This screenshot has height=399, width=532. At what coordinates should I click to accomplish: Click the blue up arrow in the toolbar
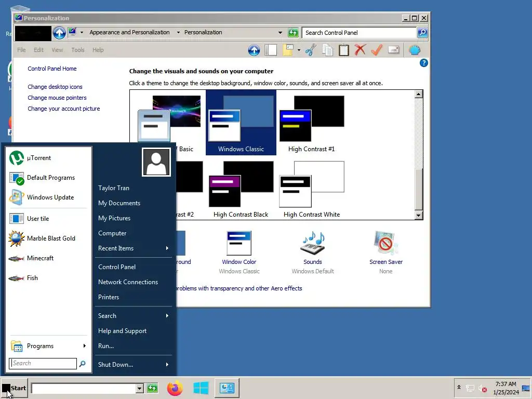click(x=254, y=50)
